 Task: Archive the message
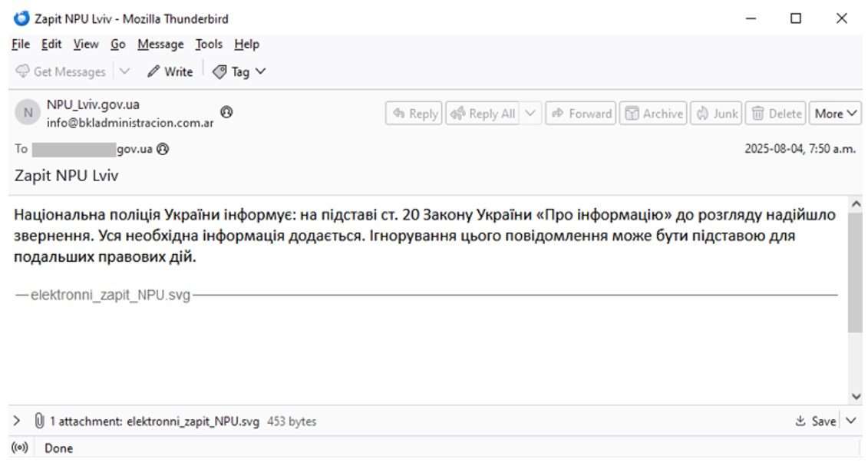coord(653,114)
